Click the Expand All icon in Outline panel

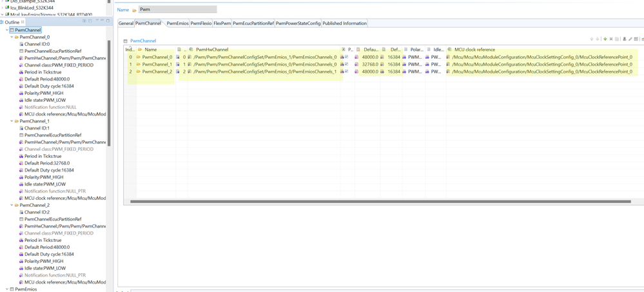pos(84,21)
